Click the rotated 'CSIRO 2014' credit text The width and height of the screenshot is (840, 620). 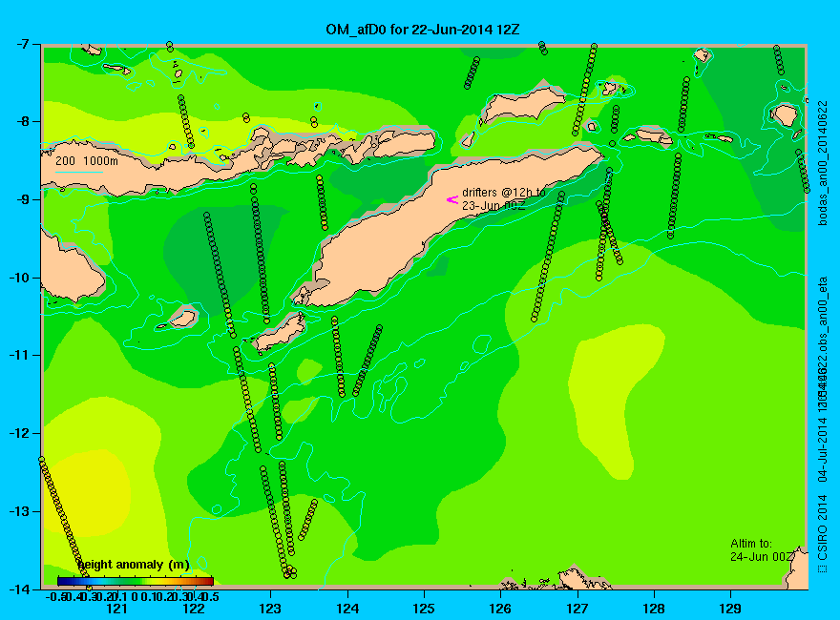tap(823, 527)
